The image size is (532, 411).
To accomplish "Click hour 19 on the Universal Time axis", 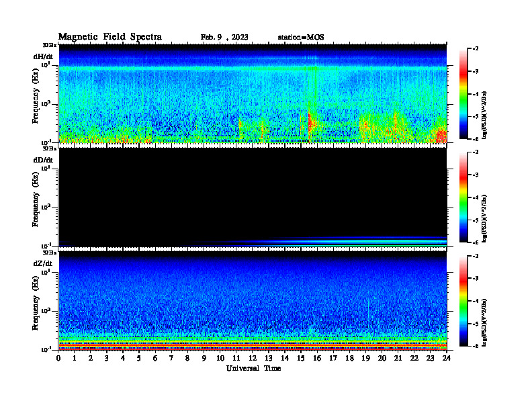I will click(365, 359).
